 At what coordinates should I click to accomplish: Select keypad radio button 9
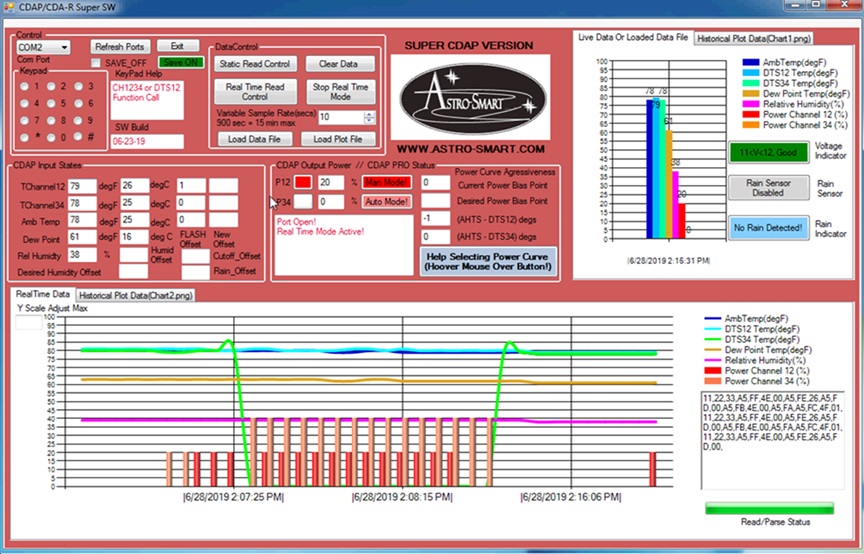(x=78, y=121)
